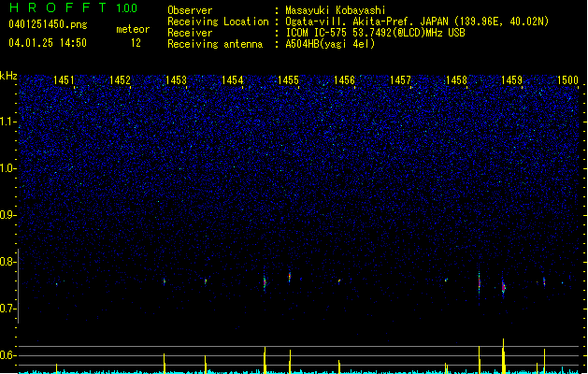This screenshot has width=588, height=374.
Task: Click the version number 1.0.0
Action: point(126,8)
